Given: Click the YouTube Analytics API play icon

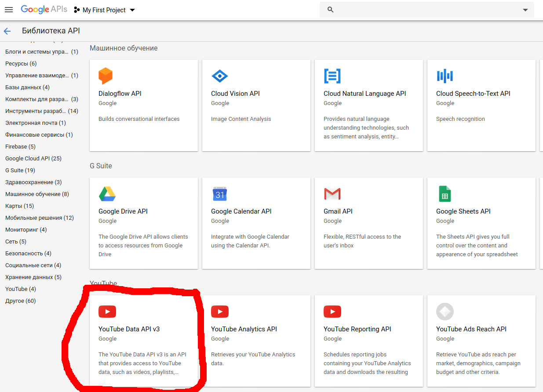Looking at the screenshot, I should (220, 312).
